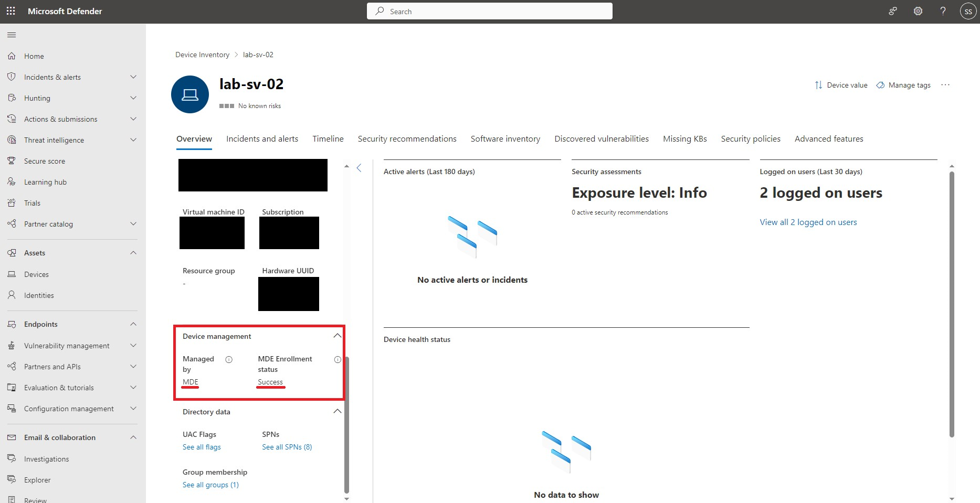Click the Learning hub icon
The width and height of the screenshot is (980, 503).
12,182
